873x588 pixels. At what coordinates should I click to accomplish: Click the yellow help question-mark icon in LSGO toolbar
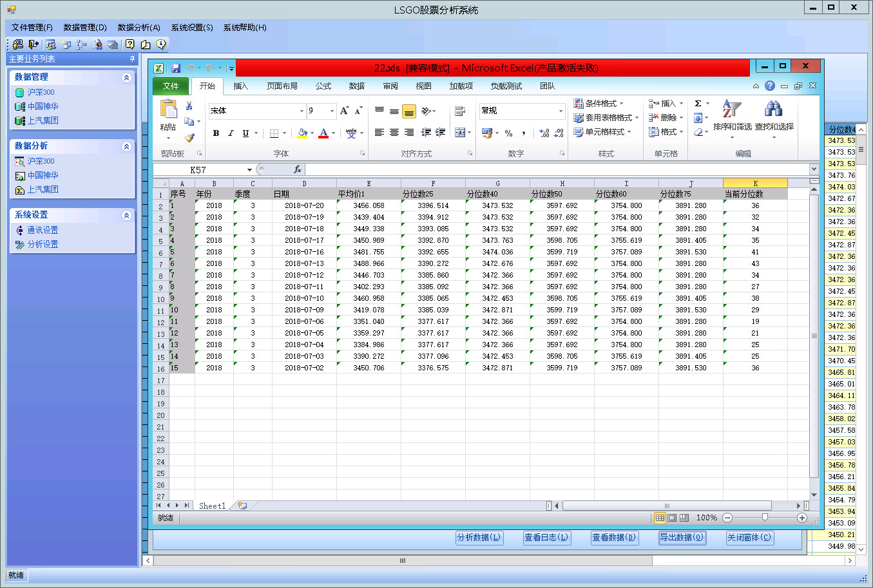pos(130,44)
